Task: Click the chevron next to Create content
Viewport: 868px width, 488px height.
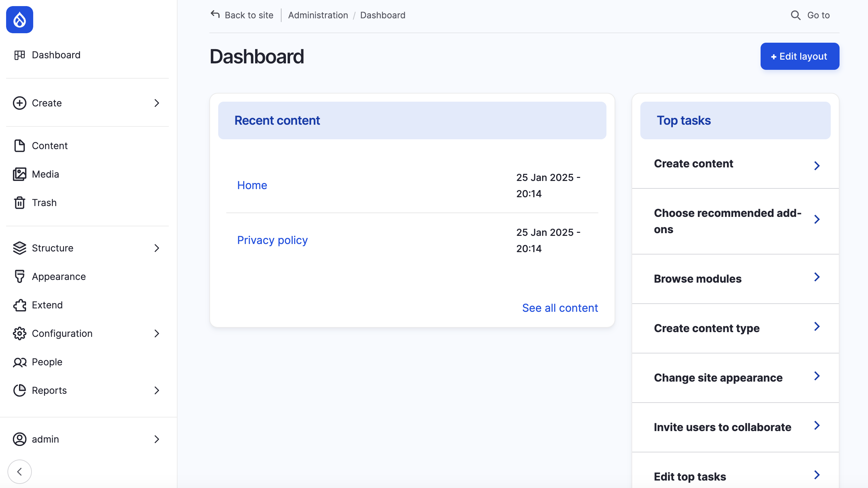Action: click(817, 166)
